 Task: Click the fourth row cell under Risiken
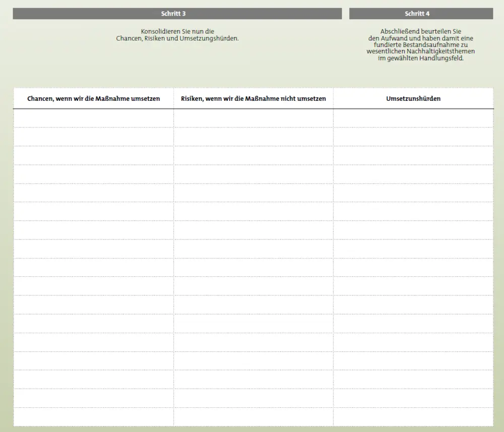point(253,174)
